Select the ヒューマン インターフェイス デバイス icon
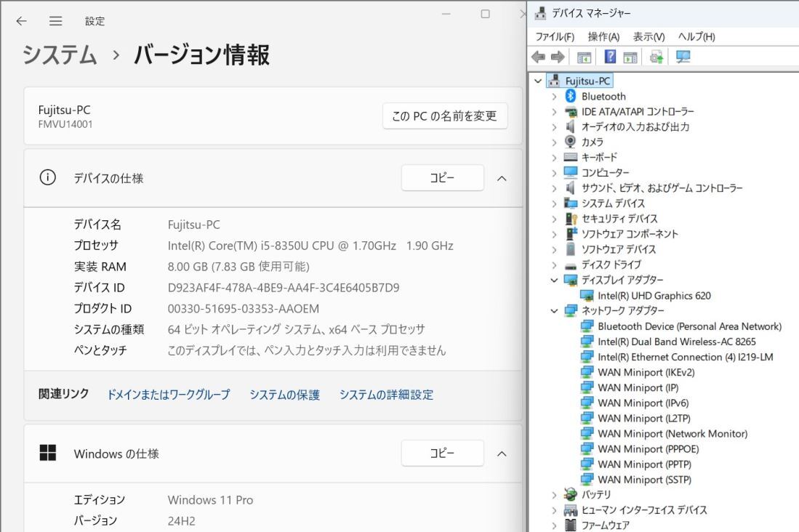 tap(570, 509)
